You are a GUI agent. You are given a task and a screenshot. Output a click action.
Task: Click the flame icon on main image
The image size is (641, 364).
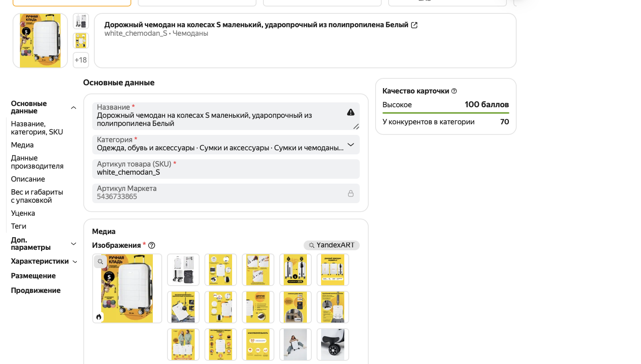[99, 317]
